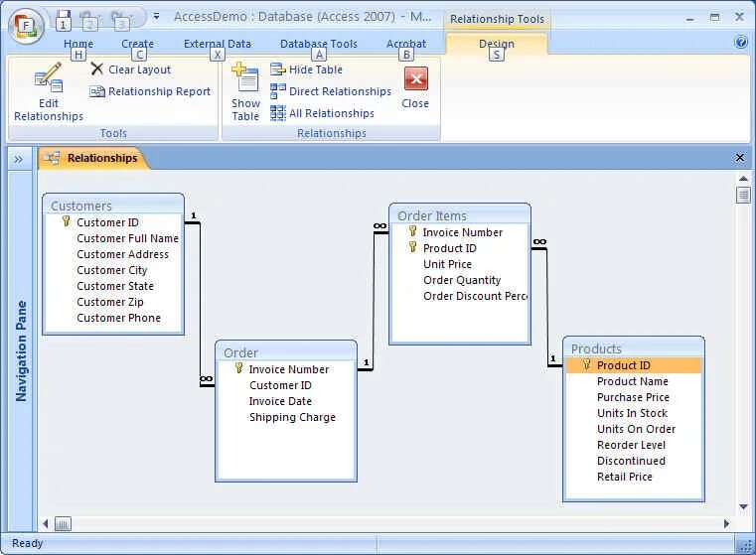
Task: Select Purchase Price field
Action: [634, 396]
